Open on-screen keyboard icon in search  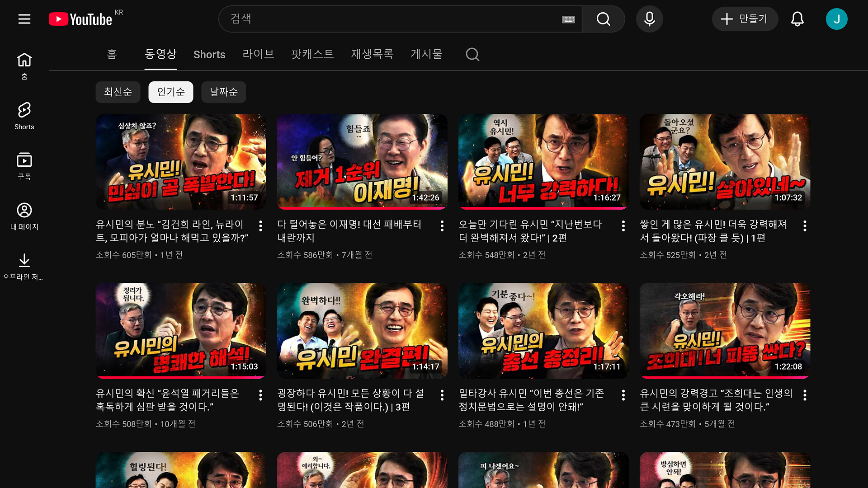click(568, 19)
